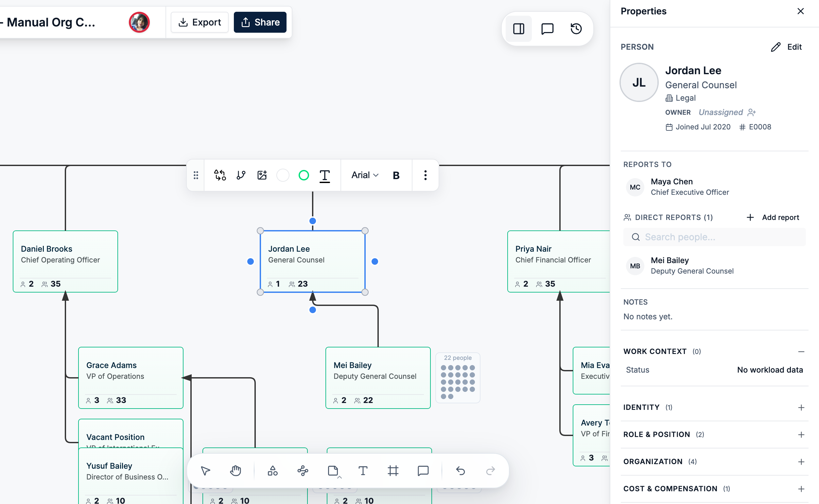This screenshot has height=504, width=819.
Task: Toggle bold formatting
Action: [396, 175]
